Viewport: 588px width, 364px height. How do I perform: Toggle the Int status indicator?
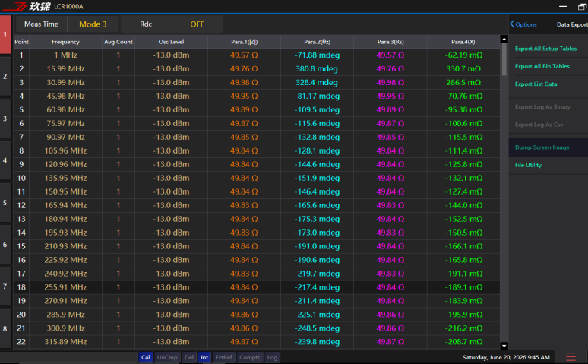(x=204, y=357)
